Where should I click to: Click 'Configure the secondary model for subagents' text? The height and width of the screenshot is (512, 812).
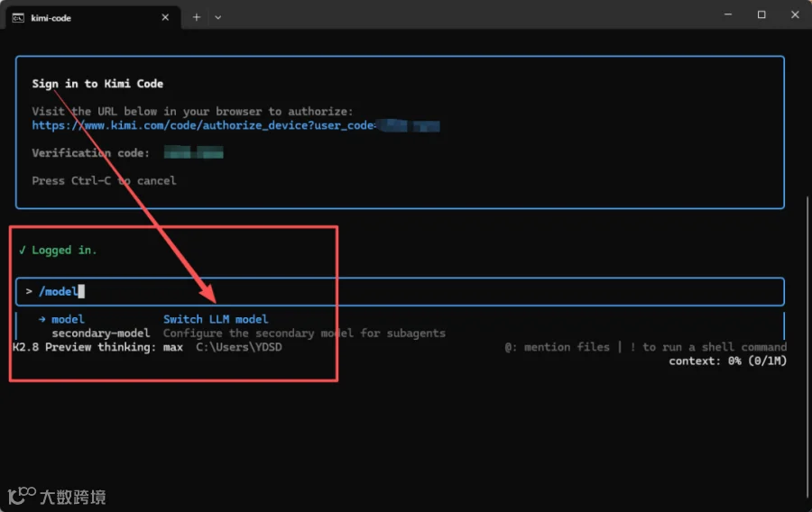(x=305, y=333)
